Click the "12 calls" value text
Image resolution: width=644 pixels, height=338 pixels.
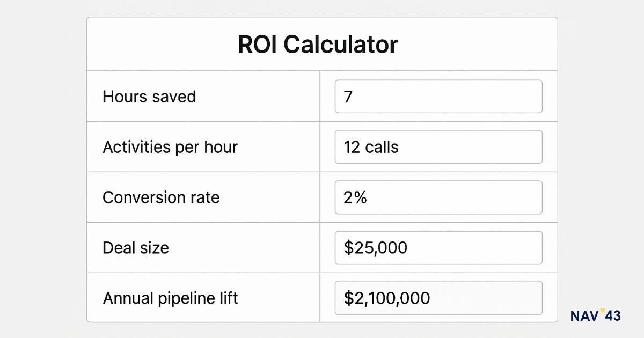point(371,147)
